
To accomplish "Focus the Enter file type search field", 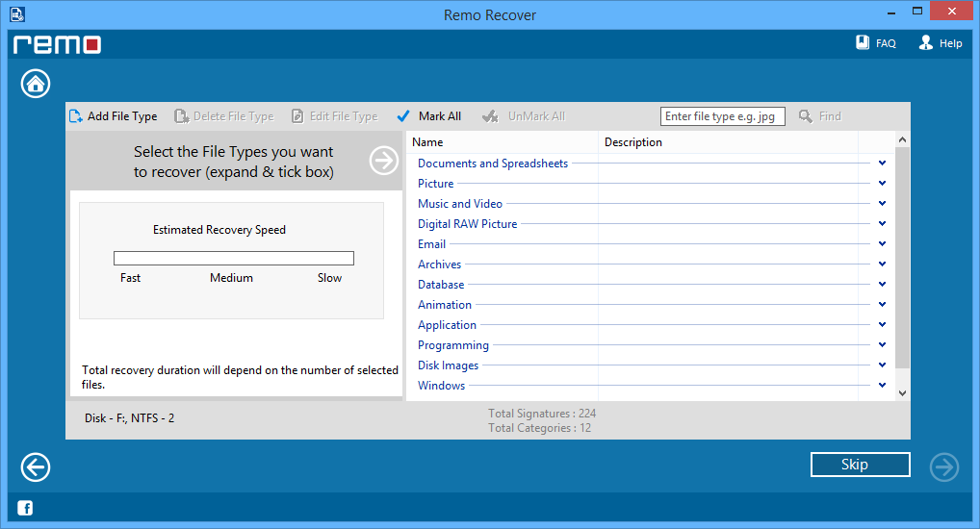I will (723, 116).
